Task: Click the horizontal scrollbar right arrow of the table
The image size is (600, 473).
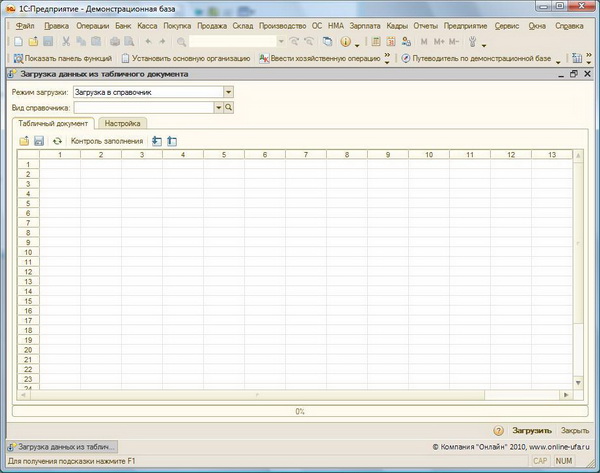Action: pyautogui.click(x=566, y=395)
